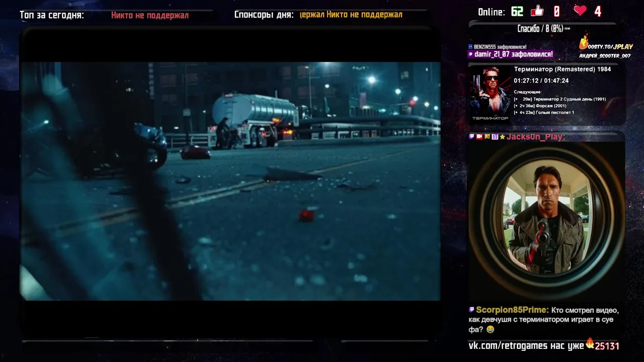This screenshot has height=362, width=644.
Task: Click the 'Топ за сегодня:' label
Action: [x=52, y=15]
